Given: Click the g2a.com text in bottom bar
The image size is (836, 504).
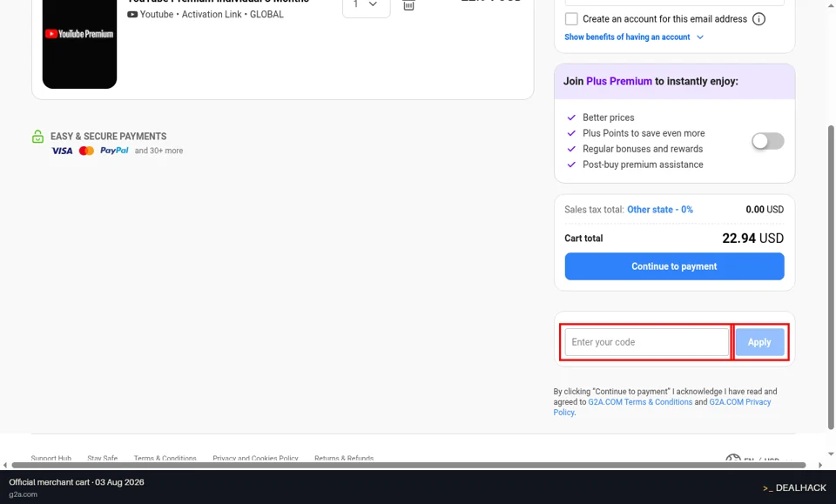Looking at the screenshot, I should (23, 494).
